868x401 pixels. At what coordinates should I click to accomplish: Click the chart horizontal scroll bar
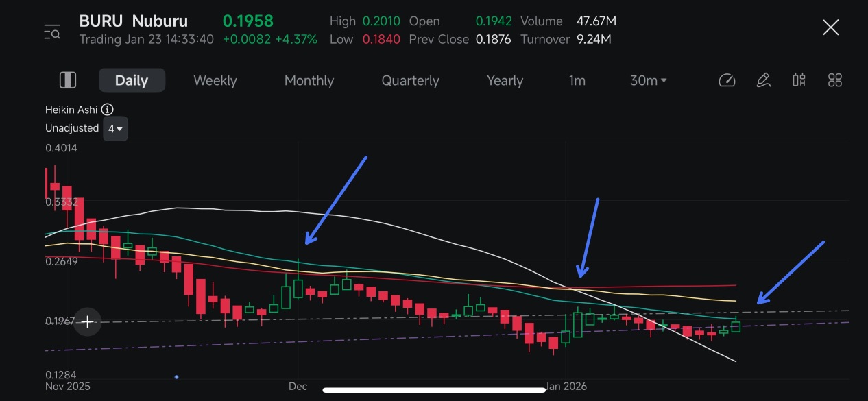(x=434, y=390)
